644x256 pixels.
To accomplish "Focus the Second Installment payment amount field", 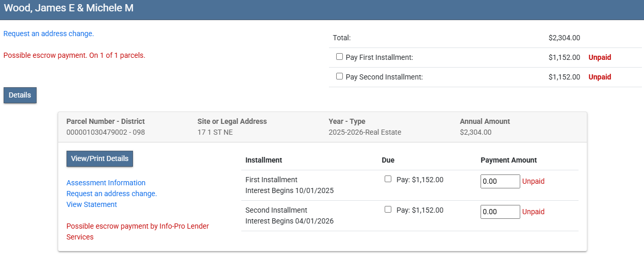I will pyautogui.click(x=500, y=212).
